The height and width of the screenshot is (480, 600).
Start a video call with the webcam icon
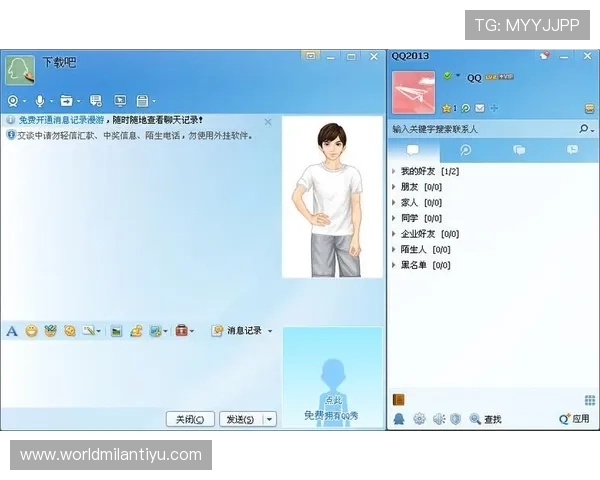click(x=13, y=101)
